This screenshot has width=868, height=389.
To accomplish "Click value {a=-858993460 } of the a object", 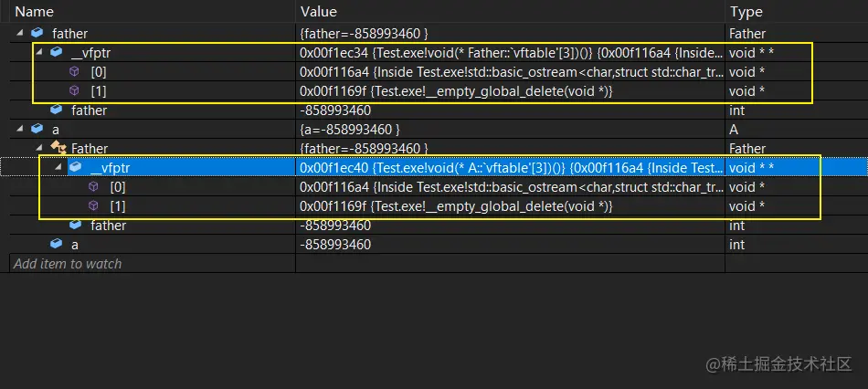I will click(x=350, y=130).
